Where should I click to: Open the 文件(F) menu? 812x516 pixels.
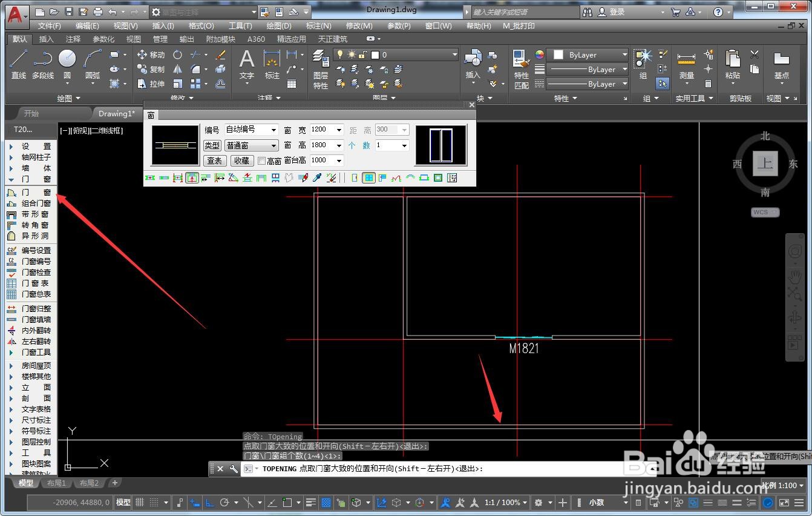tap(50, 26)
